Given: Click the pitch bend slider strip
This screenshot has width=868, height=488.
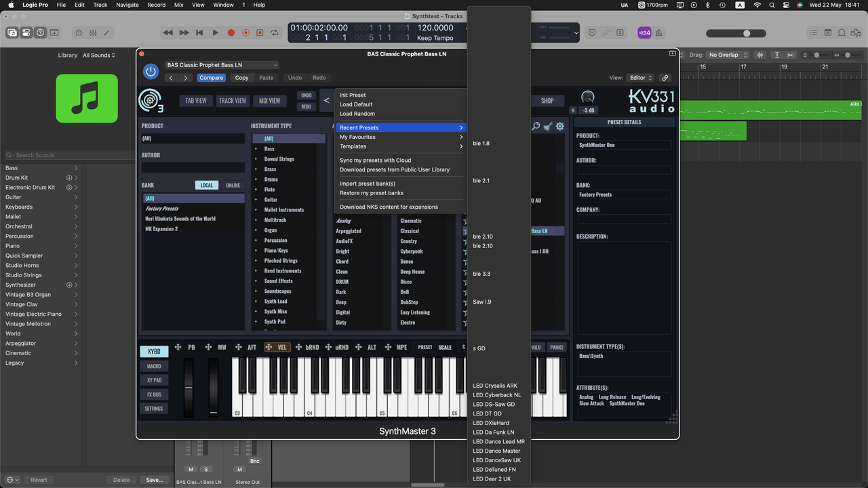Looking at the screenshot, I should tap(189, 388).
